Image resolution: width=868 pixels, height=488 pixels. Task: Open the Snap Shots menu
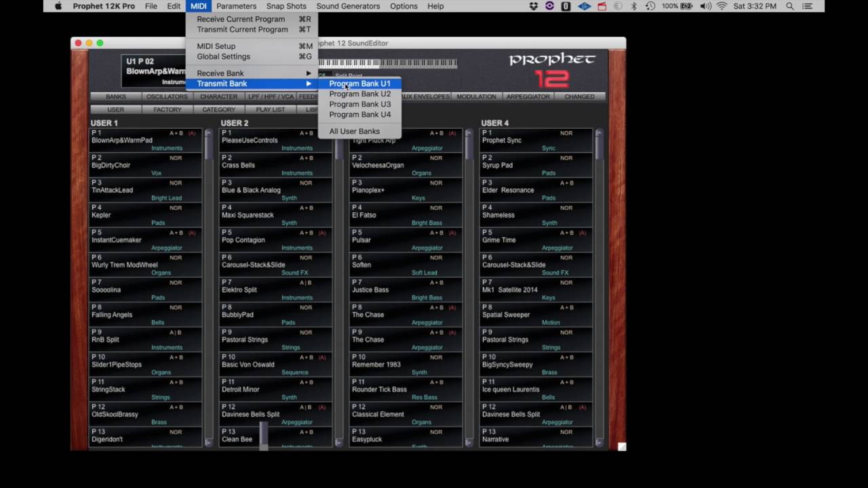(286, 6)
